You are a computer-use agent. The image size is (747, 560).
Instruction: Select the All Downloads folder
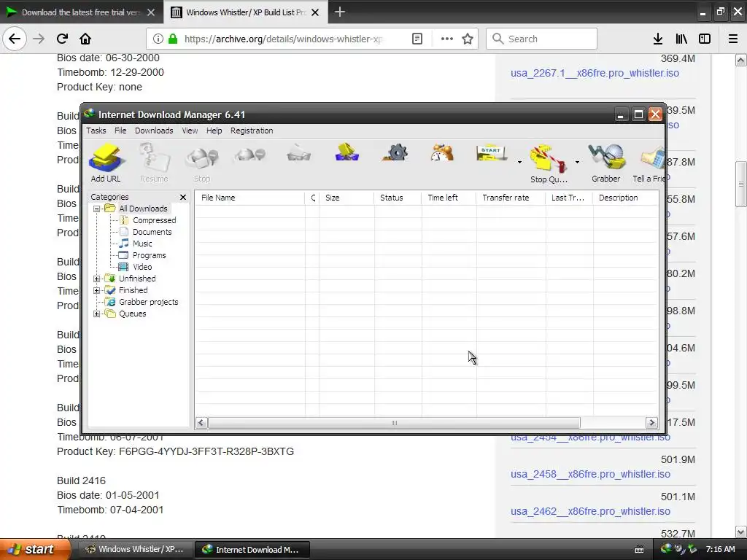pos(143,209)
